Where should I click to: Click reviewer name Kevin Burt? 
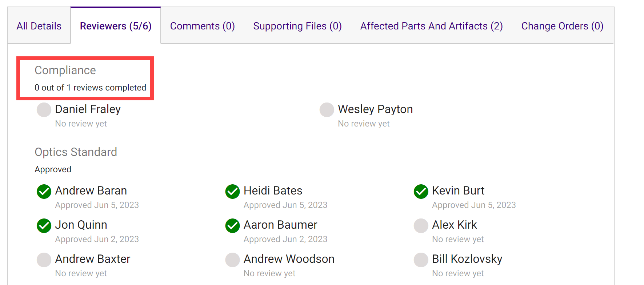point(458,191)
